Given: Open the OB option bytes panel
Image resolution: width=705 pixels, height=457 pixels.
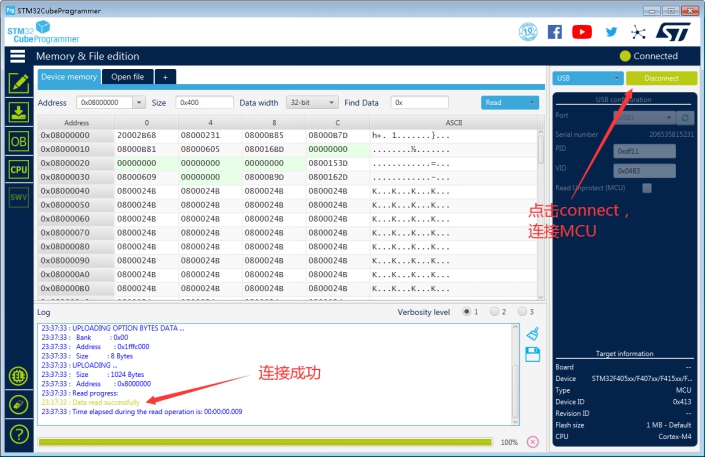Looking at the screenshot, I should pos(18,142).
